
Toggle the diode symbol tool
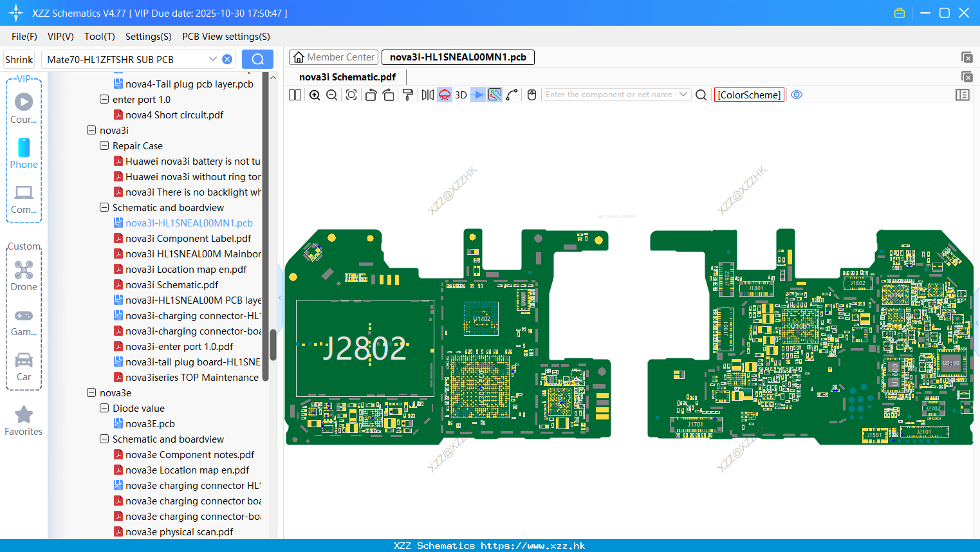coord(478,95)
